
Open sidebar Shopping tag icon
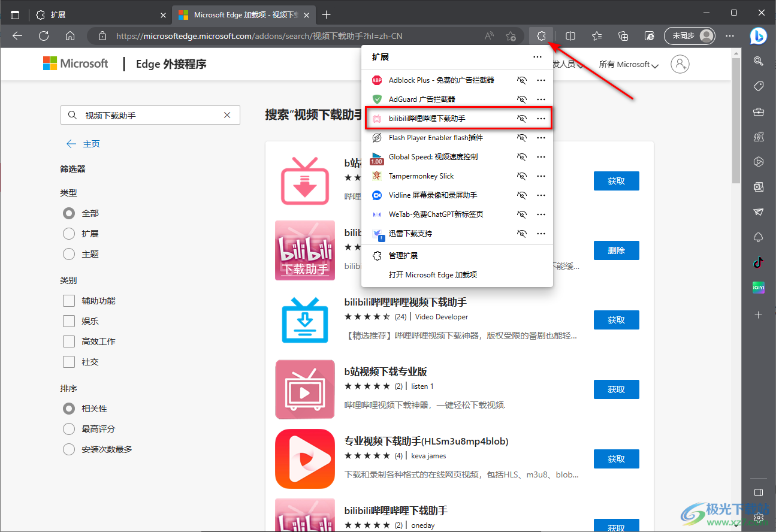click(759, 86)
